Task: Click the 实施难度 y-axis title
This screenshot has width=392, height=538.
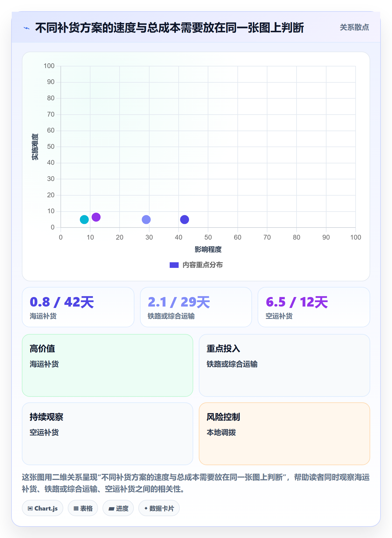Action: click(35, 147)
